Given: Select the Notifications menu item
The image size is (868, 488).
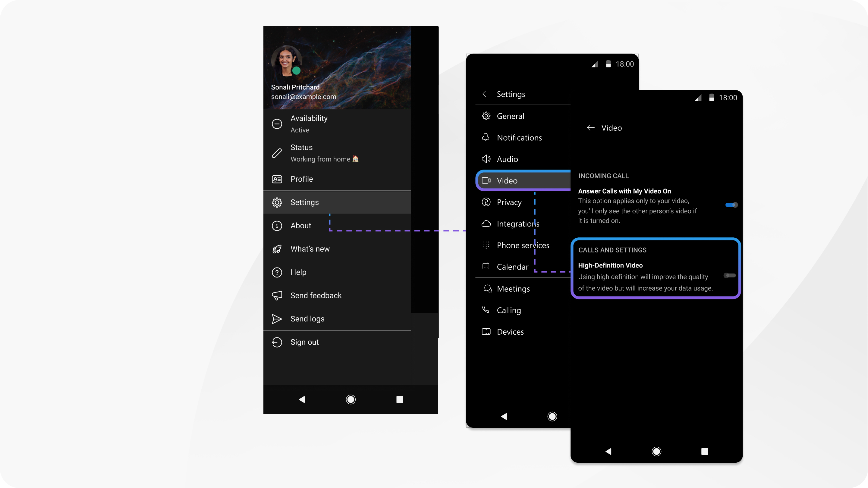Looking at the screenshot, I should pos(519,138).
